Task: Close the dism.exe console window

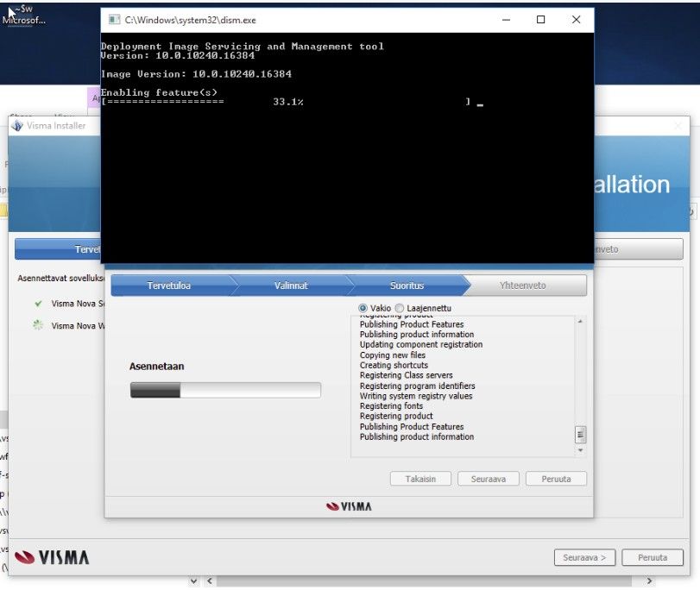Action: click(x=576, y=20)
